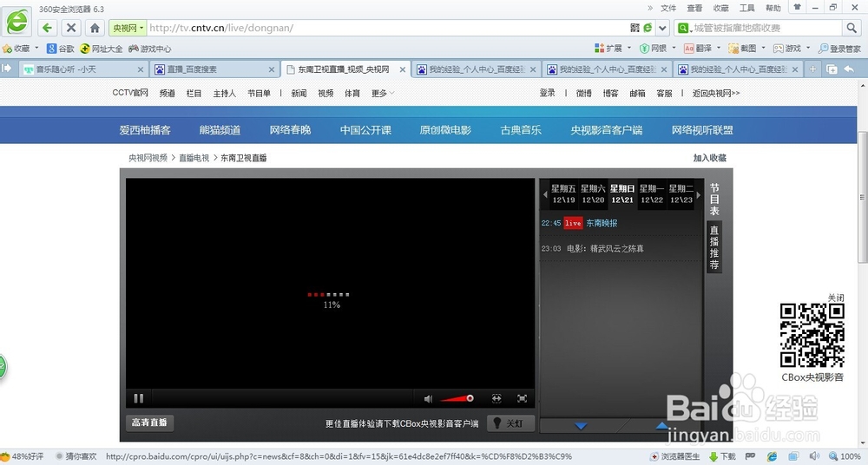The width and height of the screenshot is (868, 465).
Task: Focus the search box 城管被指座地痞收费
Action: coord(766,28)
